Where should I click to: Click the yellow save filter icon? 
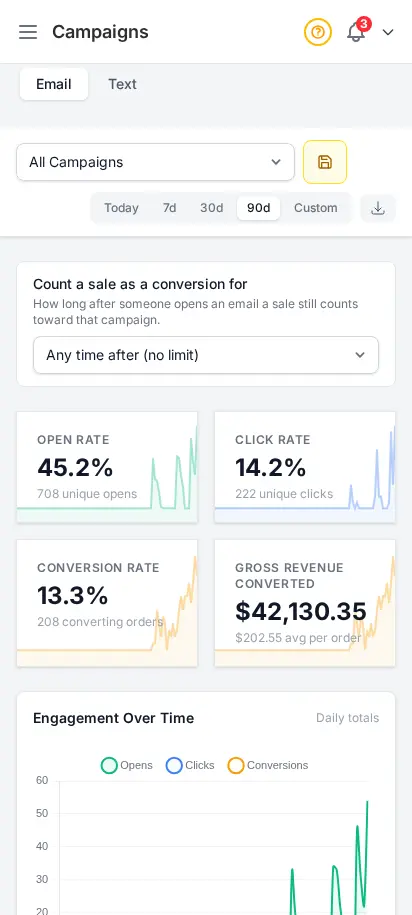[325, 162]
